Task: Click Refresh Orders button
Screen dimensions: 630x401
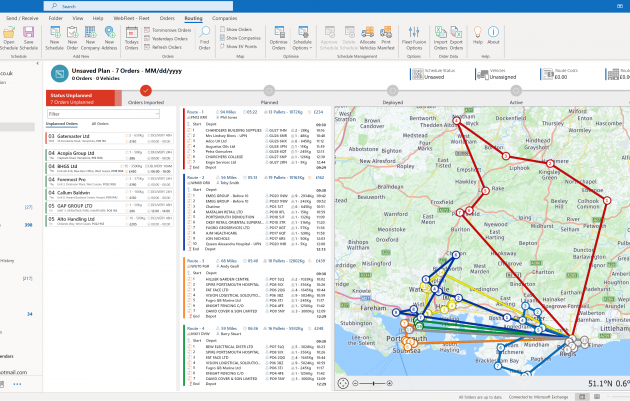Action: coord(168,46)
